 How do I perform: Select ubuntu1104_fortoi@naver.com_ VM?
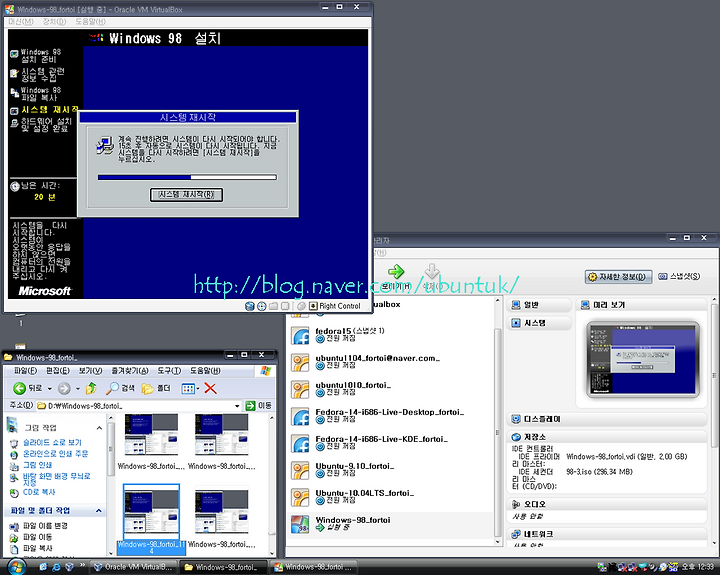coord(390,362)
